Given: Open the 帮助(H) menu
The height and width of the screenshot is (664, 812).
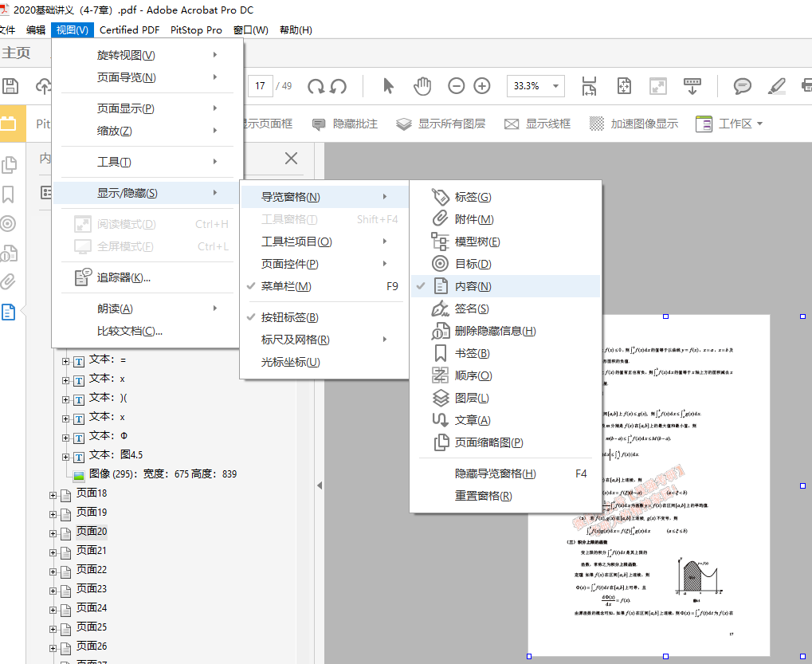Looking at the screenshot, I should (x=296, y=29).
